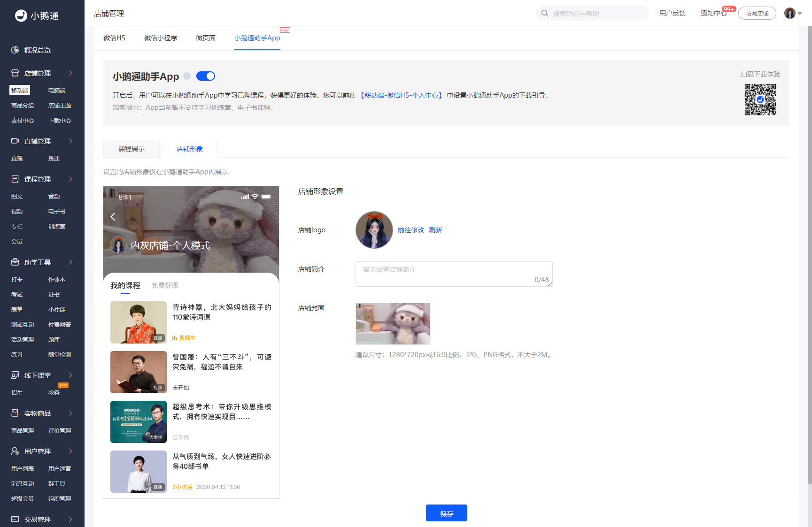812x527 pixels.
Task: Open the 店铺主题 sidebar item
Action: [60, 105]
